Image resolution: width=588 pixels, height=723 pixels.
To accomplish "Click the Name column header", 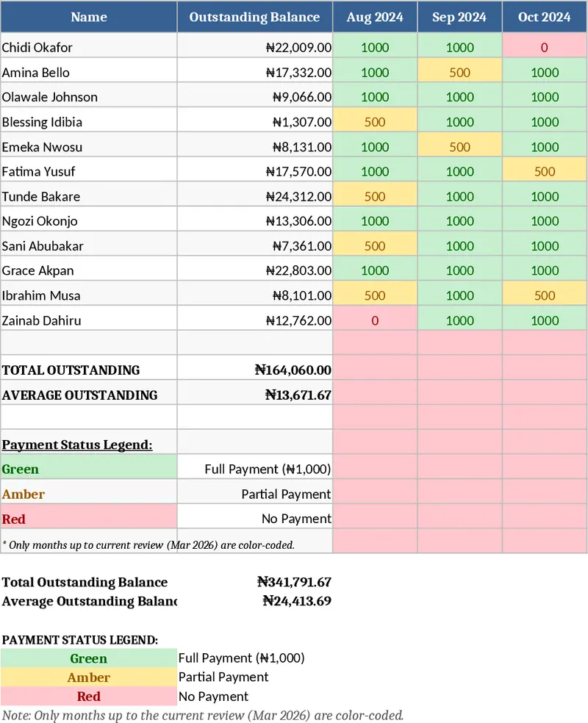I will click(89, 18).
